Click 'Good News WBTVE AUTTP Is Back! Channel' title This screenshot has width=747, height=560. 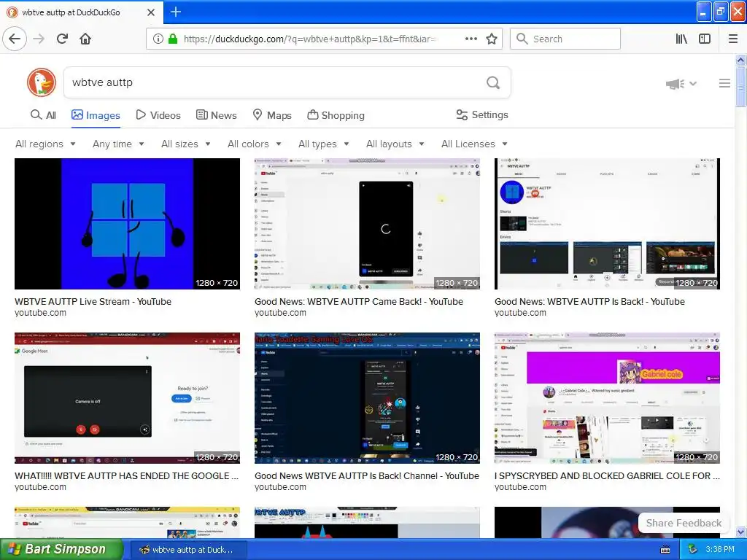(367, 475)
